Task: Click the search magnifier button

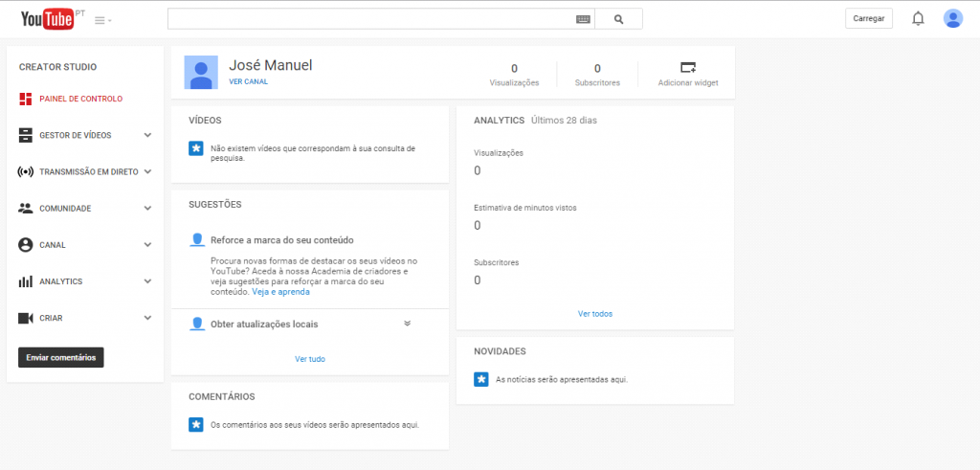Action: (618, 19)
